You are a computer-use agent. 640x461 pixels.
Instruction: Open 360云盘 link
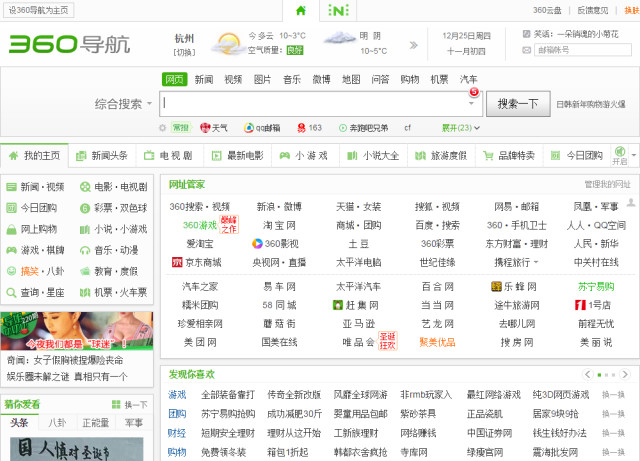pyautogui.click(x=547, y=11)
